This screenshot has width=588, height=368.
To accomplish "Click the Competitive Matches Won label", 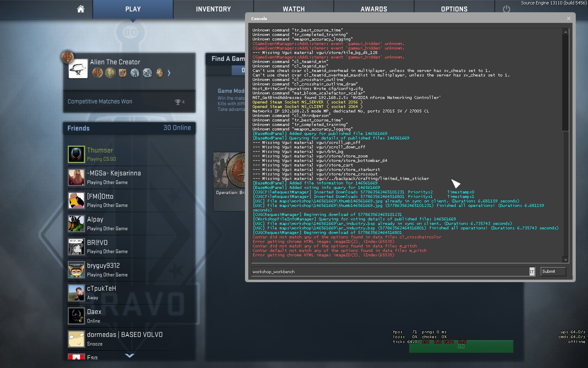I will click(x=100, y=102).
